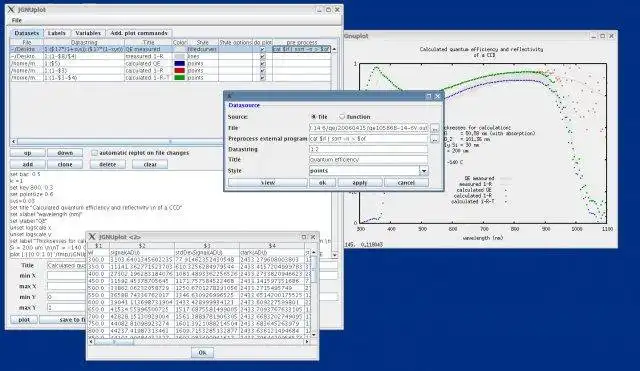
Task: Open the Variables tab
Action: [x=88, y=33]
